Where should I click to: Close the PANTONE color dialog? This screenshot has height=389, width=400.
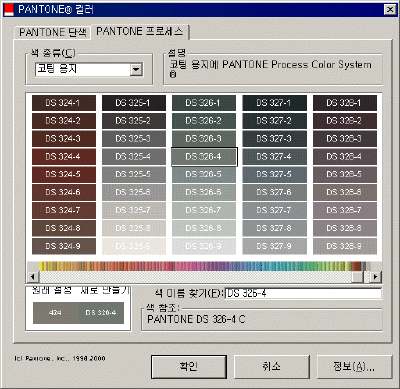[x=390, y=10]
